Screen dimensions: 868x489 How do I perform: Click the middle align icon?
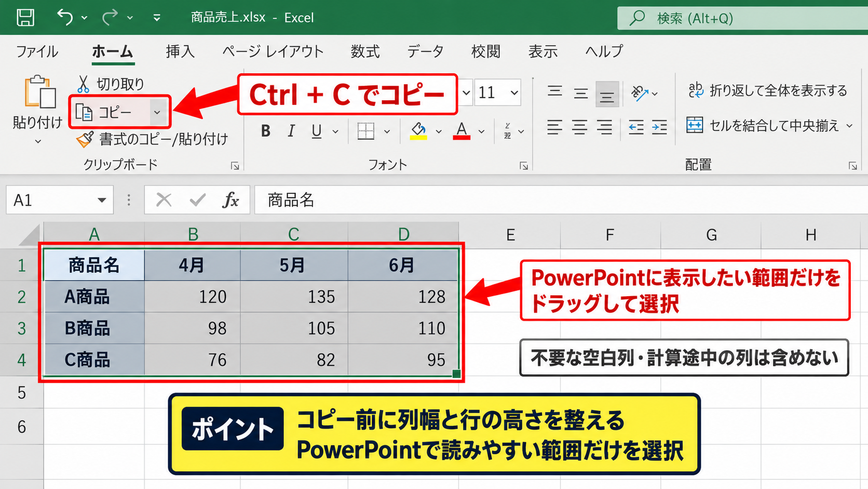581,94
